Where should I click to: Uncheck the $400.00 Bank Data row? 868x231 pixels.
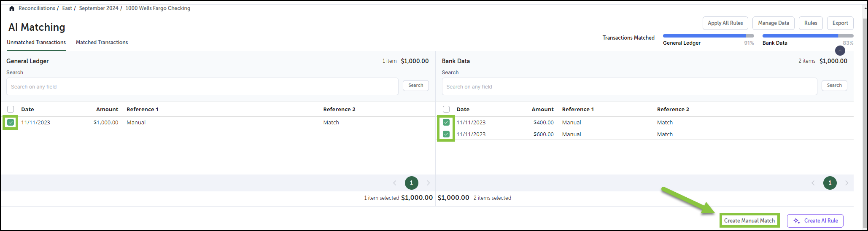[446, 123]
